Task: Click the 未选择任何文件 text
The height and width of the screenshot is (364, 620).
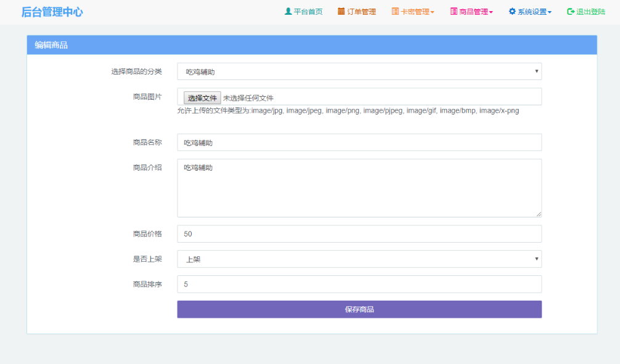Action: click(x=248, y=98)
